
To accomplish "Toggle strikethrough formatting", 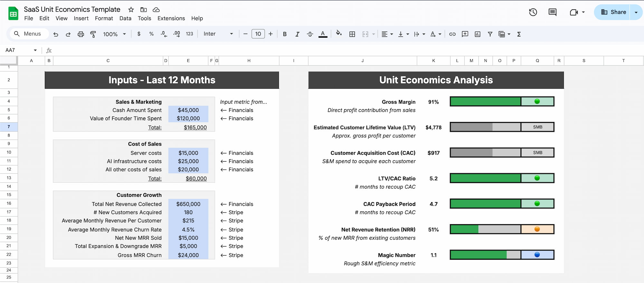I will [x=310, y=34].
